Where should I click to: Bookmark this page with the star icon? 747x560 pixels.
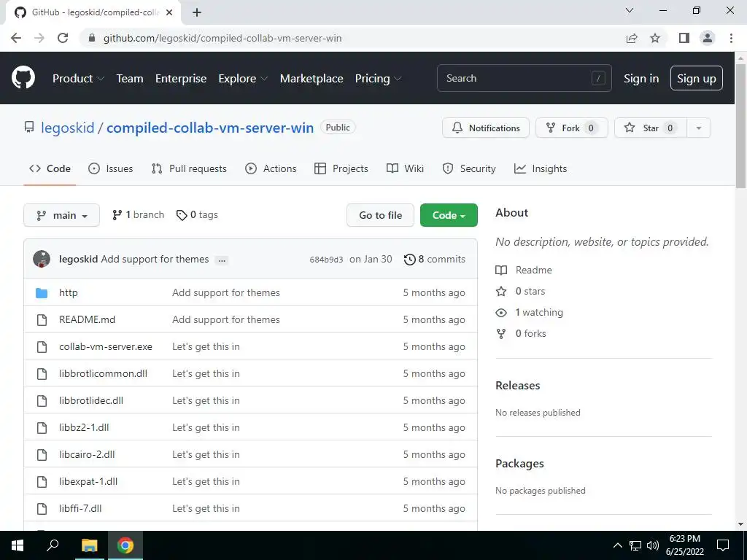(x=655, y=38)
